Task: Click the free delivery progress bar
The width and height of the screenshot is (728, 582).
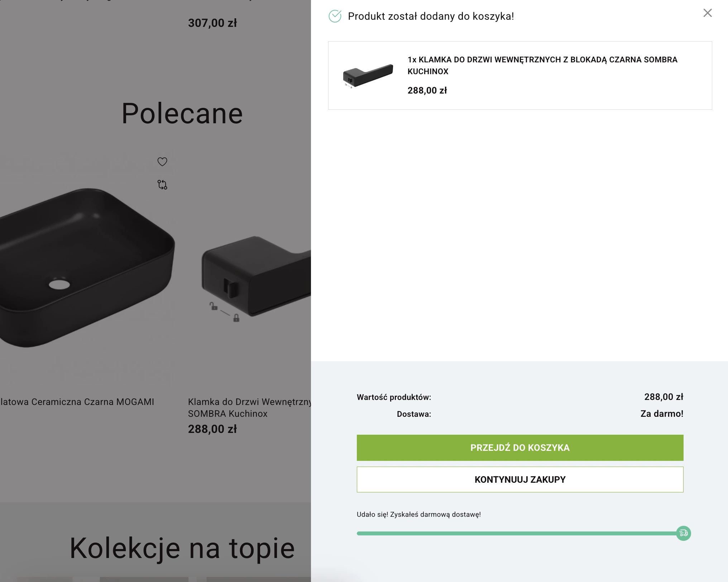Action: (x=516, y=534)
